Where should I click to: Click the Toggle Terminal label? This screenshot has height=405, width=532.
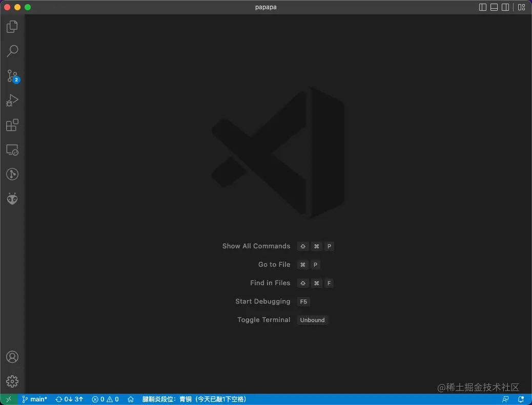pyautogui.click(x=263, y=319)
